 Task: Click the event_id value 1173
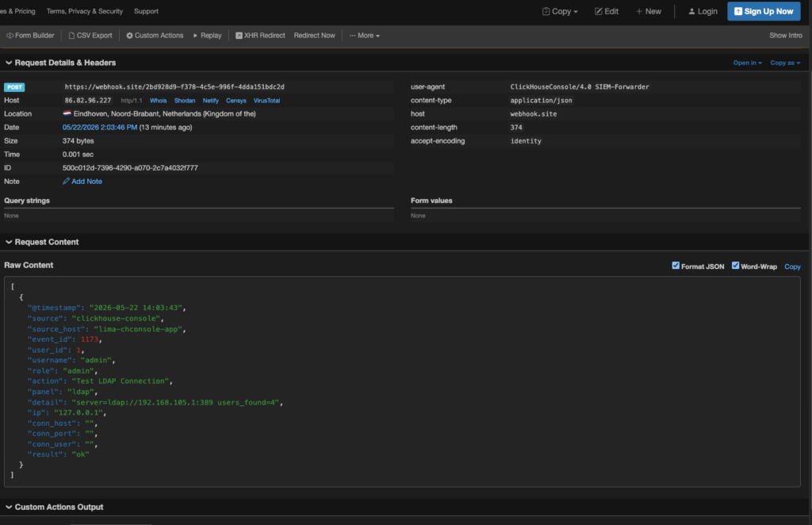[89, 339]
